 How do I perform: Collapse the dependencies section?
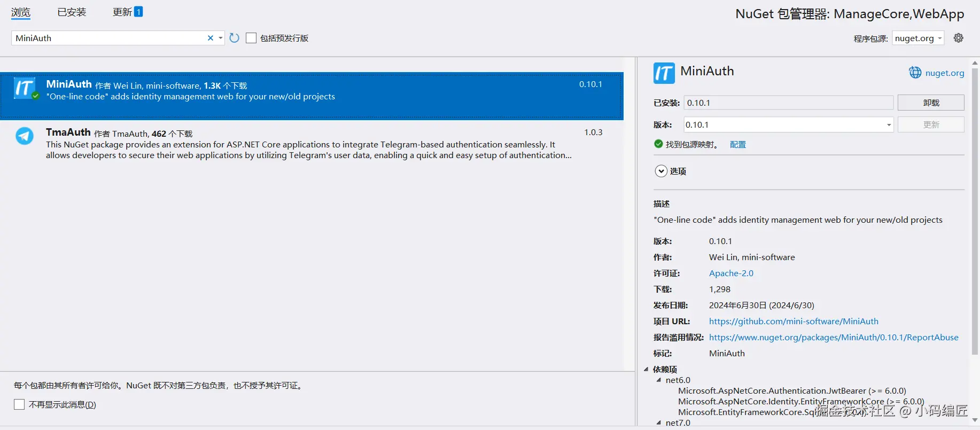pos(646,369)
